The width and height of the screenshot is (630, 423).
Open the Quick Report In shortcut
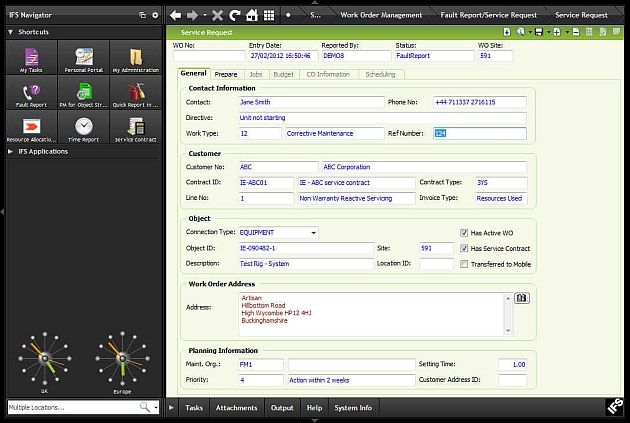(x=136, y=92)
